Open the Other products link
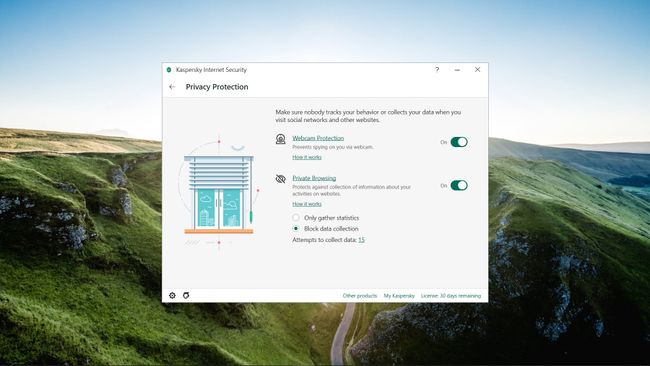Screen dimensions: 650x366 coord(360,296)
